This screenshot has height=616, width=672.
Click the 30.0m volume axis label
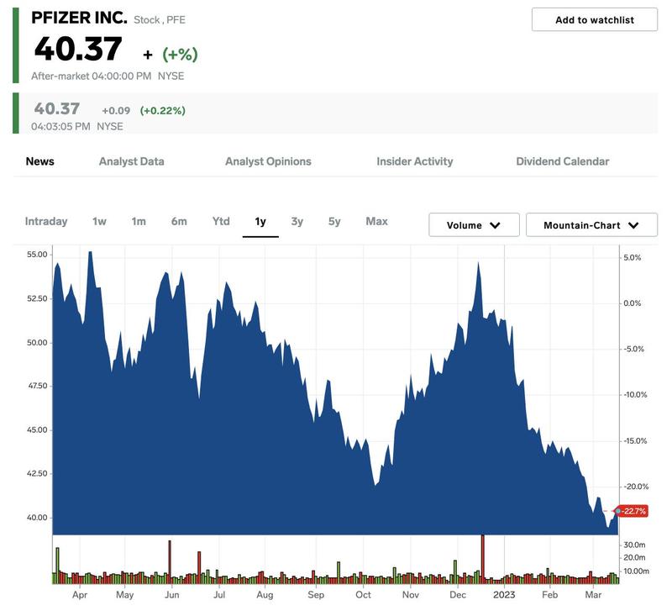click(x=634, y=545)
